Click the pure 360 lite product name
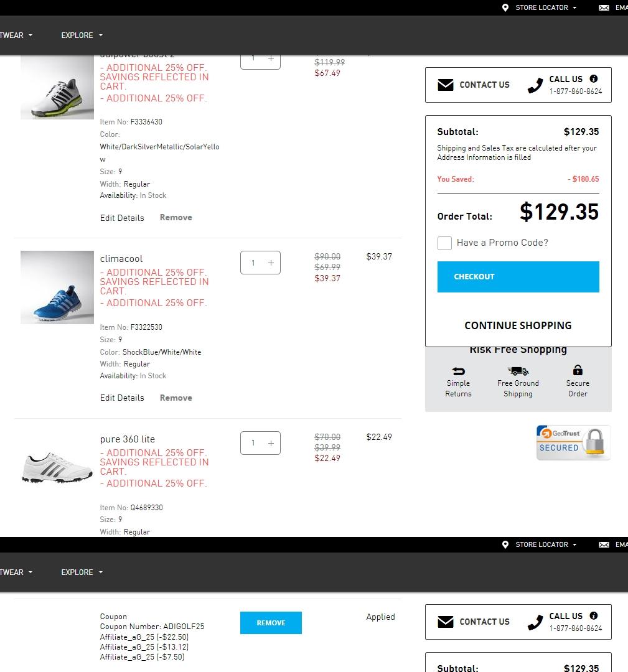This screenshot has height=672, width=628. point(128,439)
